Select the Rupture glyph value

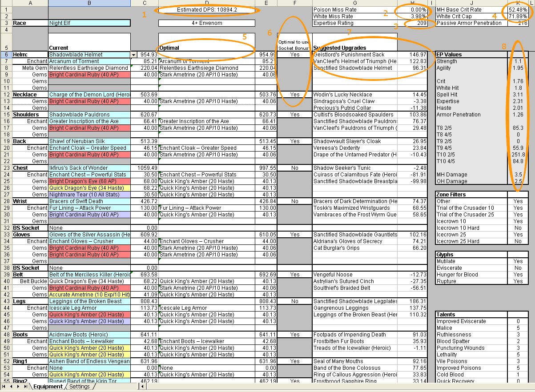518,281
